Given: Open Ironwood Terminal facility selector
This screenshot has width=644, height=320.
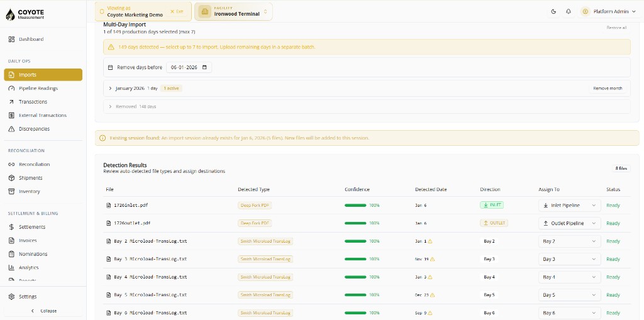Looking at the screenshot, I should coord(233,11).
